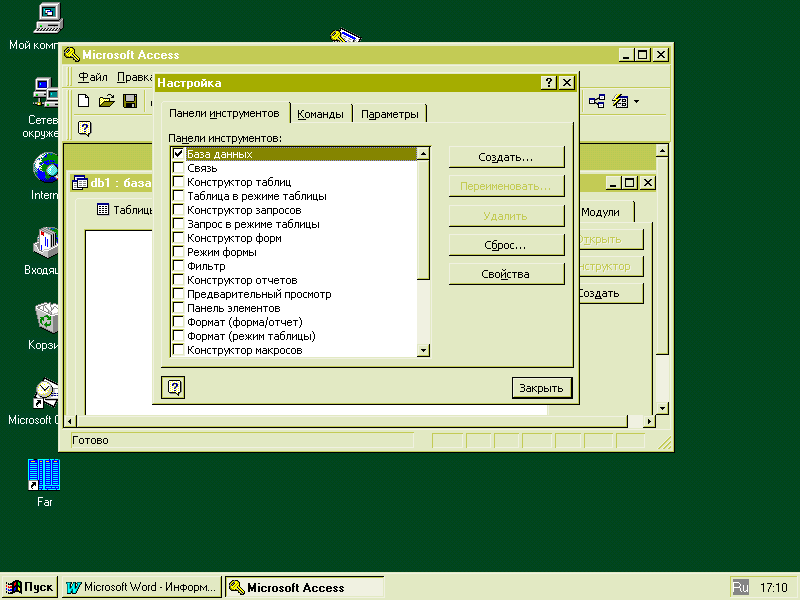Switch to the Команды tab

[x=321, y=114]
